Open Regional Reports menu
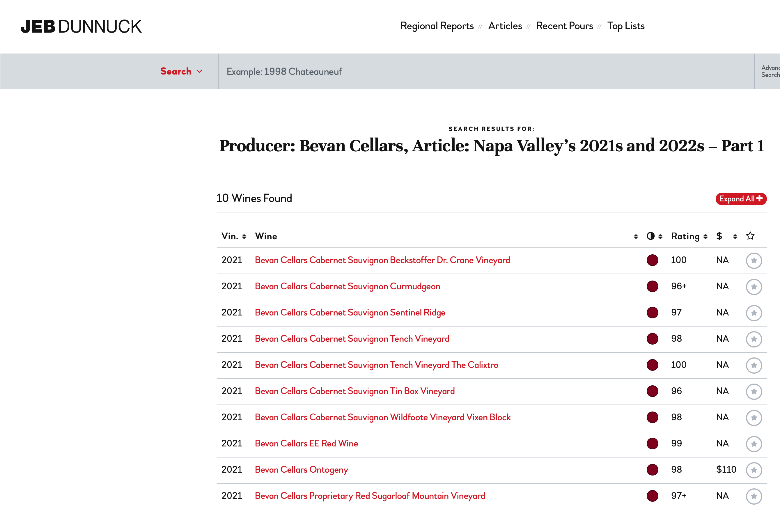The width and height of the screenshot is (780, 532). click(437, 26)
